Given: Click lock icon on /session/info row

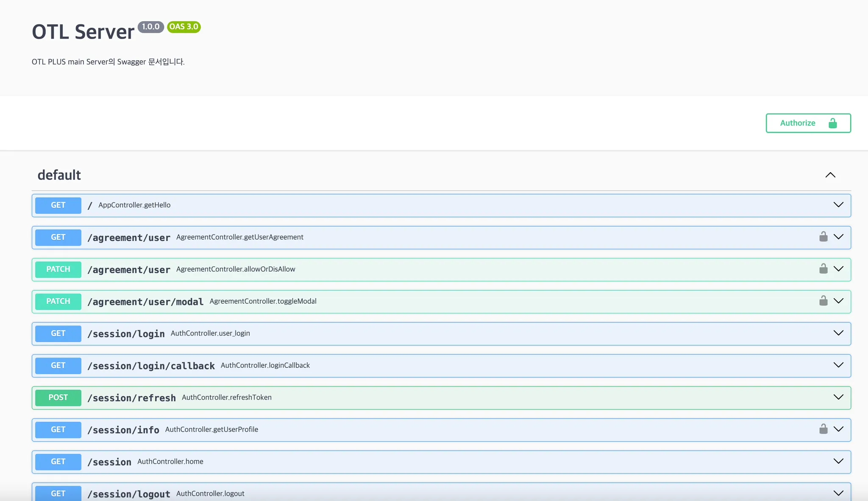Looking at the screenshot, I should 823,429.
